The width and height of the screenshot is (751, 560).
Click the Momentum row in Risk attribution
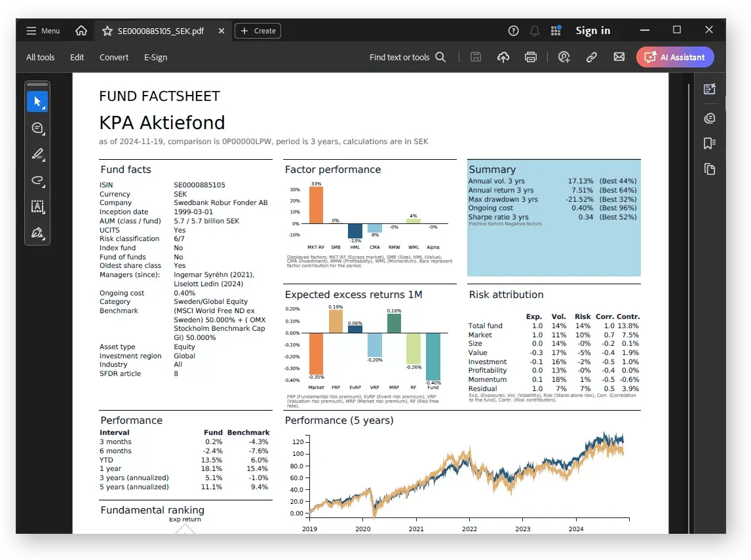(x=554, y=380)
